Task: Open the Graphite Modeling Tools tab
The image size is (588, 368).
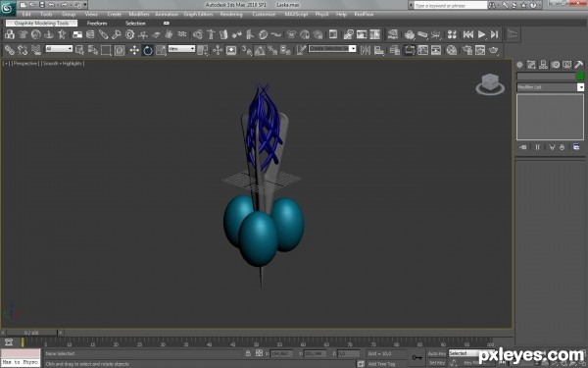Action: [x=41, y=23]
